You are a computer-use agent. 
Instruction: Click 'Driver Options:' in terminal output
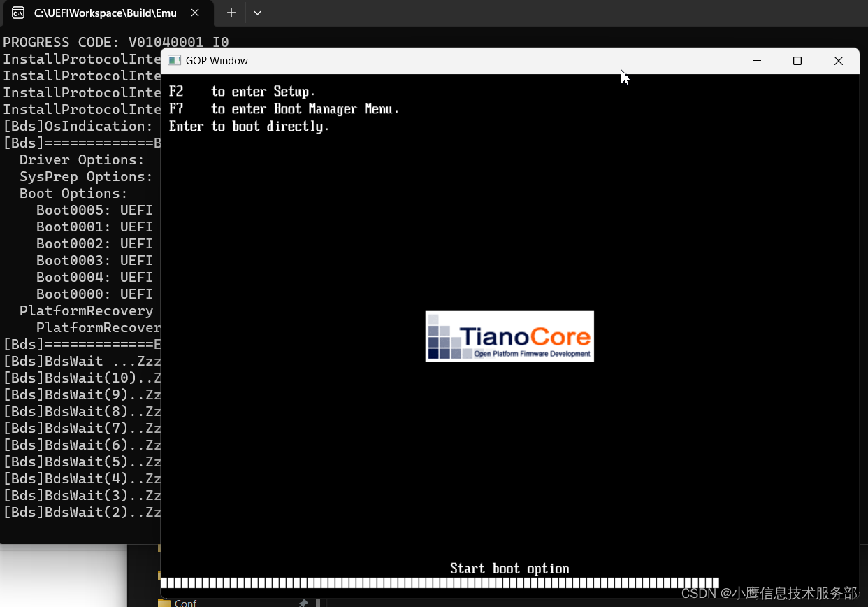click(x=82, y=159)
